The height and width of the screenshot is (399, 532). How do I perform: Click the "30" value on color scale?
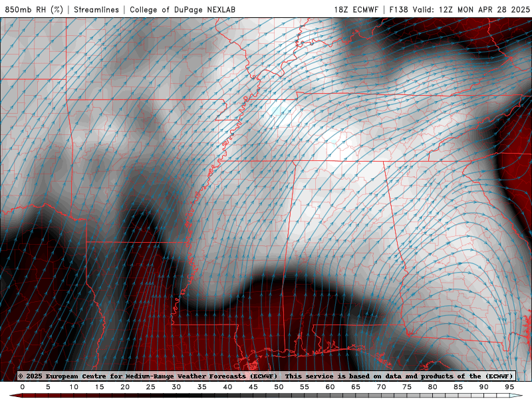point(176,387)
